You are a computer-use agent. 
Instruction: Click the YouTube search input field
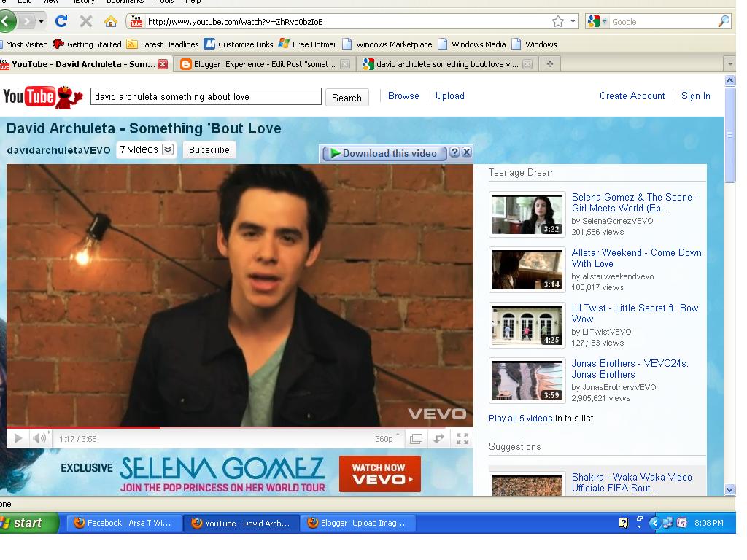pyautogui.click(x=206, y=97)
